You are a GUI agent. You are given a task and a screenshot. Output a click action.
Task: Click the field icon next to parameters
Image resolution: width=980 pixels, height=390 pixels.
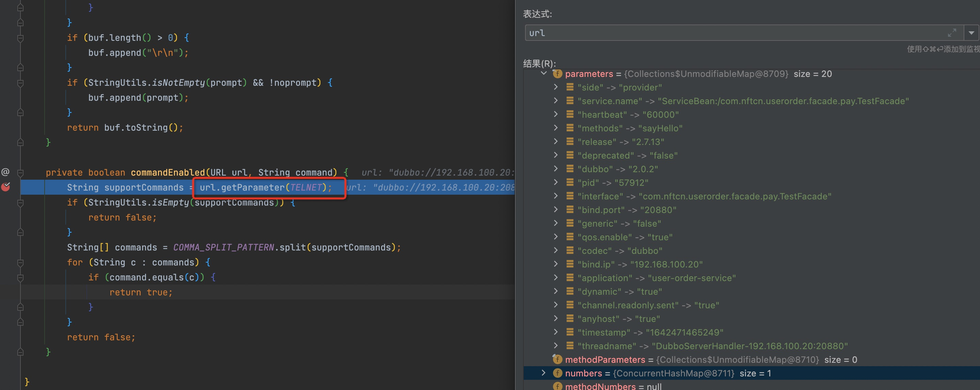pos(557,74)
